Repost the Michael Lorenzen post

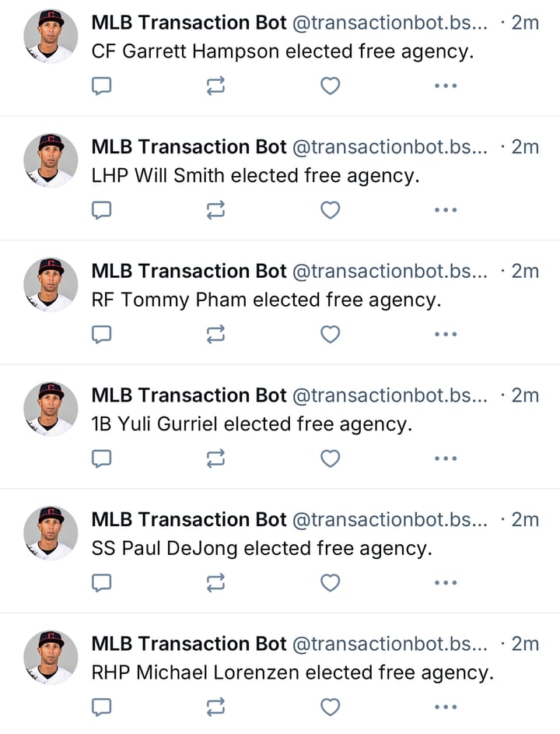click(215, 707)
